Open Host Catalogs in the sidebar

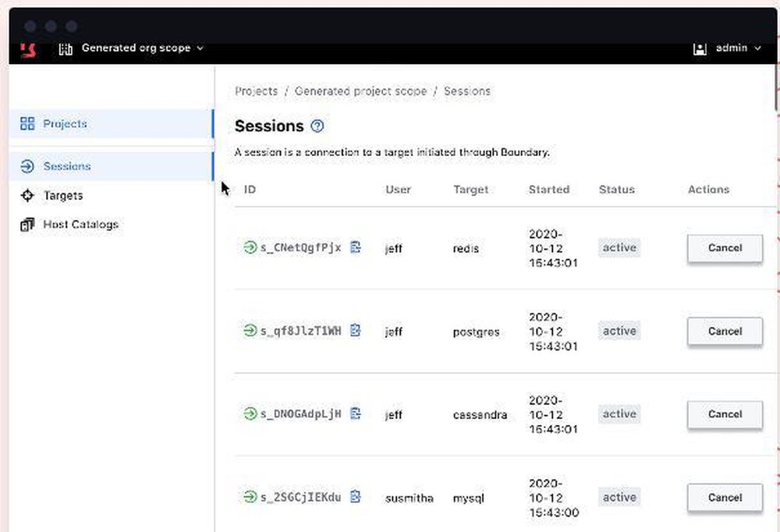click(80, 225)
